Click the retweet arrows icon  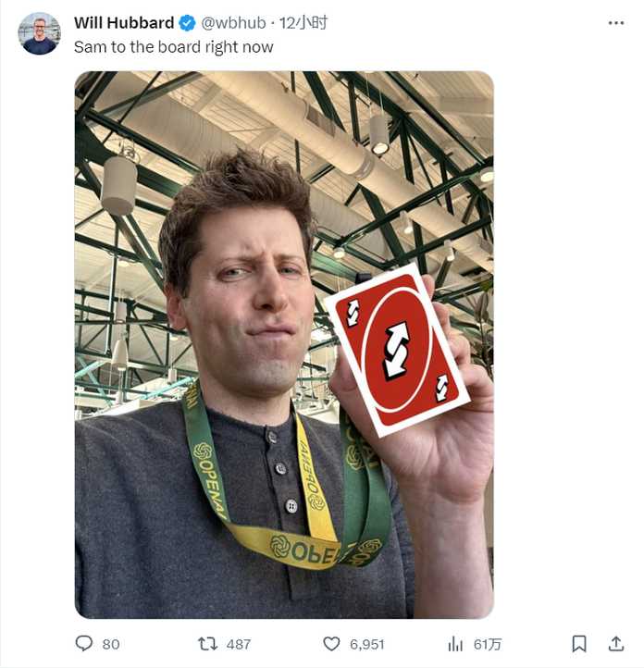[208, 643]
